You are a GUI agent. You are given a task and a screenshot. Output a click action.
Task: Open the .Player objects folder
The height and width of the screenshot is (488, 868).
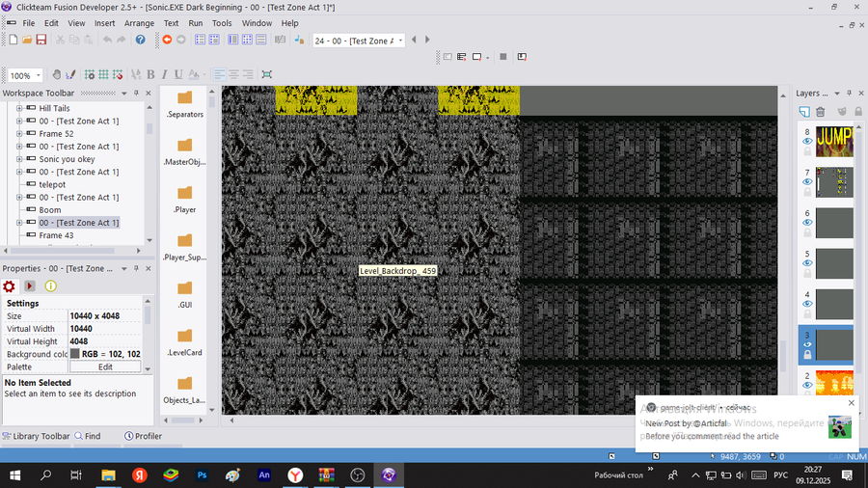(184, 200)
